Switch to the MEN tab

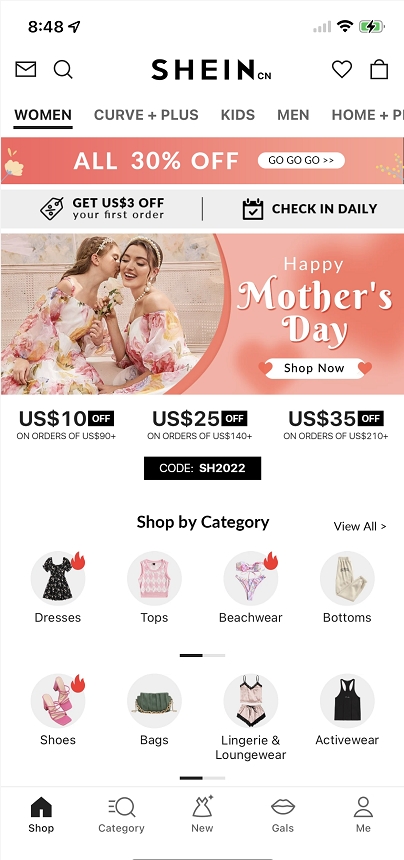click(x=293, y=115)
